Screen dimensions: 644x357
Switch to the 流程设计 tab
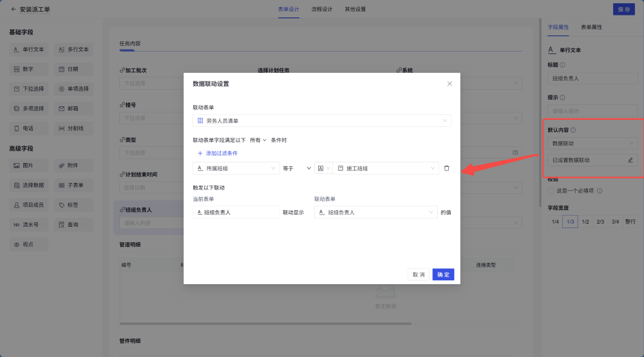pyautogui.click(x=321, y=10)
